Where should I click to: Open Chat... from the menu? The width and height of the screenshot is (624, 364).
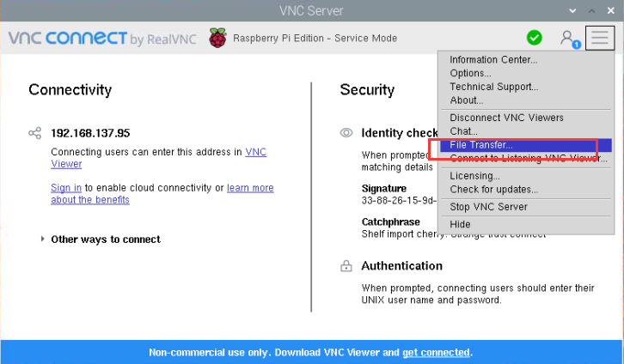[463, 131]
